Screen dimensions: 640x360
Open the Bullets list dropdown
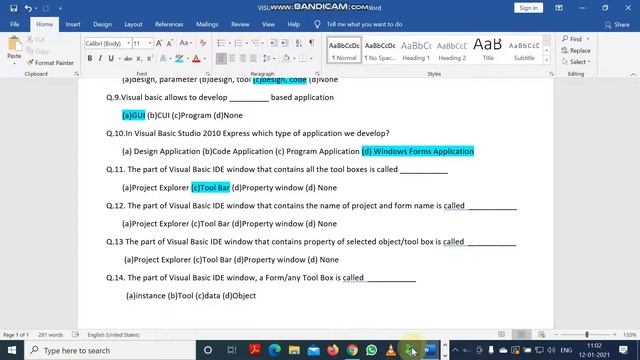tap(229, 43)
